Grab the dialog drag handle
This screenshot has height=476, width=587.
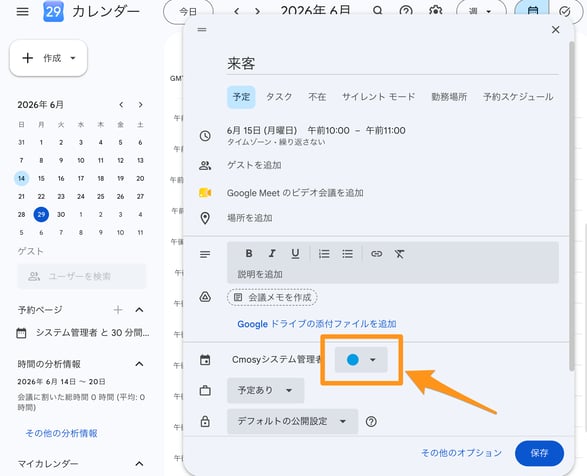202,30
